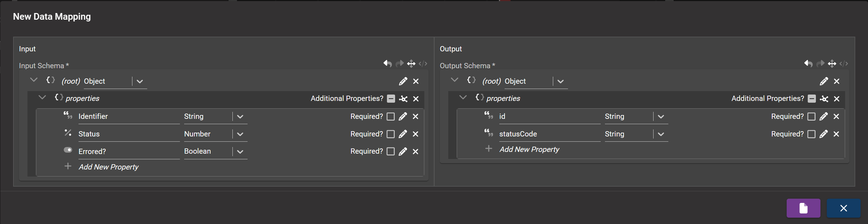Redo change in Input Schema toolbar
Screen dimensions: 868x224
tap(400, 64)
